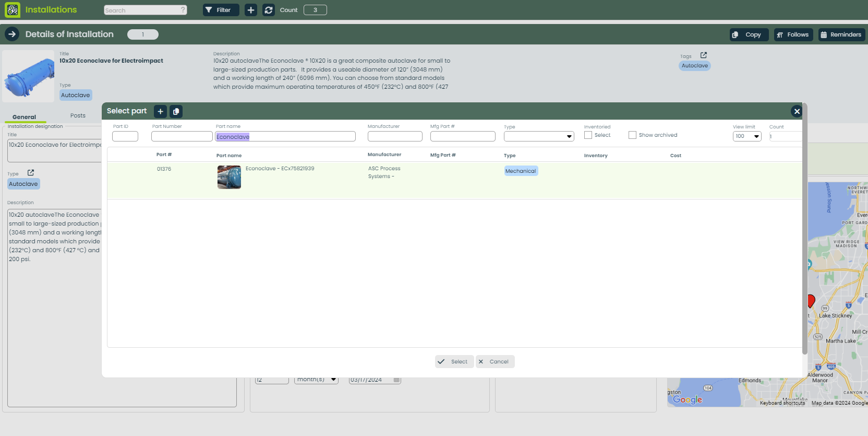Viewport: 868px width, 436px height.
Task: Open the Tags external link icon
Action: (703, 55)
